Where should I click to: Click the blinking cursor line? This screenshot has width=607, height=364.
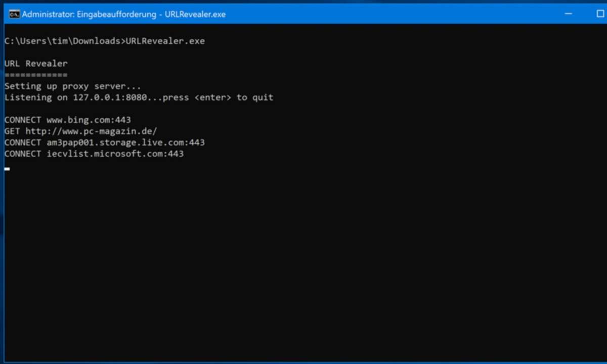pyautogui.click(x=7, y=168)
